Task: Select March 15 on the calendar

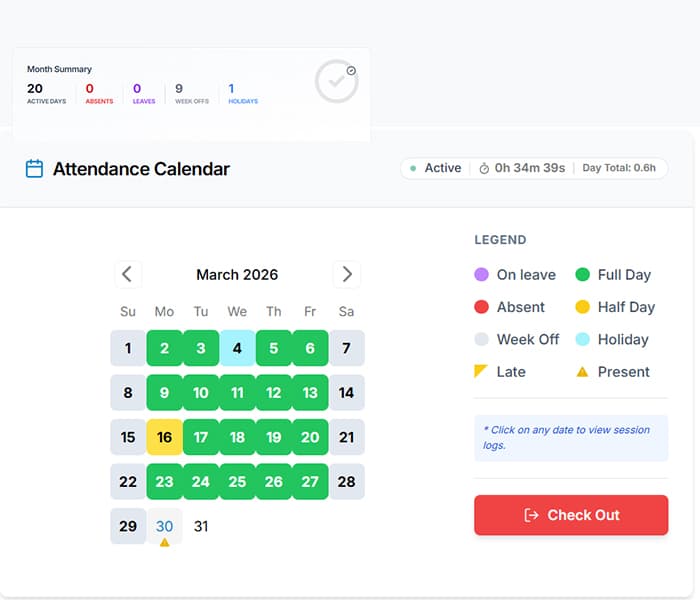Action: (x=128, y=437)
